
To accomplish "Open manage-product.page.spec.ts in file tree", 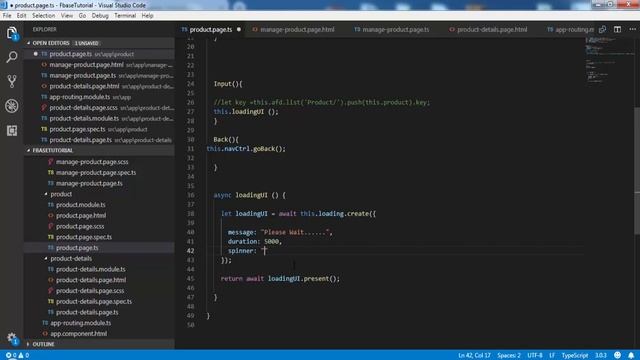I will tap(99, 172).
